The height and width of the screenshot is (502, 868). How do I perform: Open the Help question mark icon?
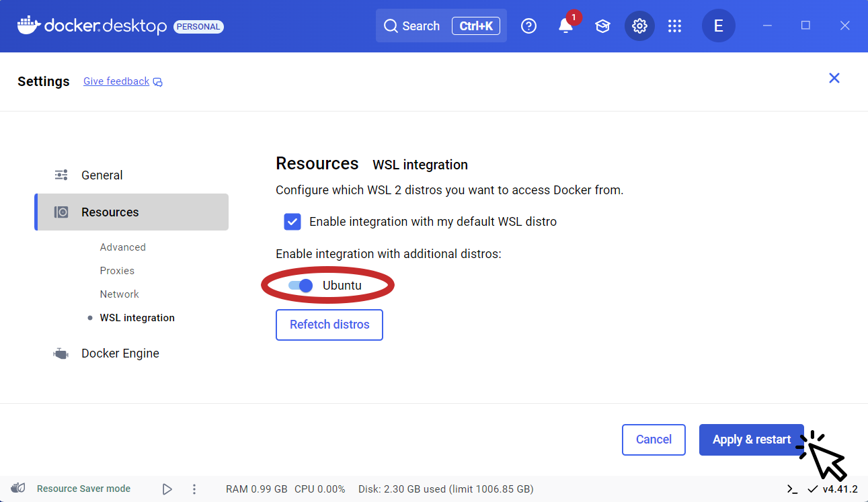pos(528,26)
